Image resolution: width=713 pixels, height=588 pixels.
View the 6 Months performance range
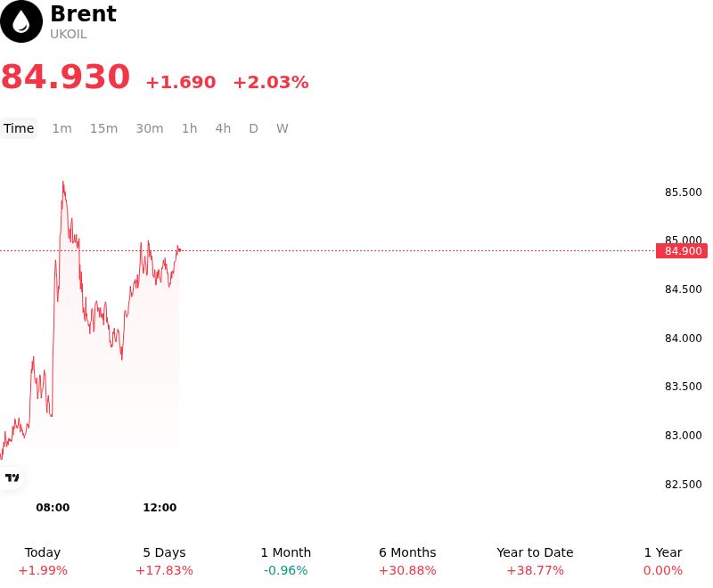[x=407, y=561]
